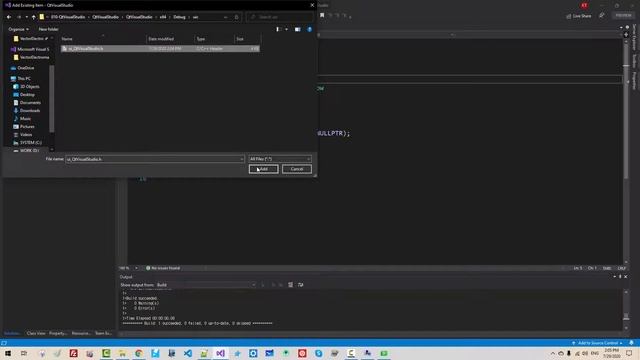Toggle auto hide pin on Output panel
Image resolution: width=640 pixels, height=360 pixels.
[620, 277]
